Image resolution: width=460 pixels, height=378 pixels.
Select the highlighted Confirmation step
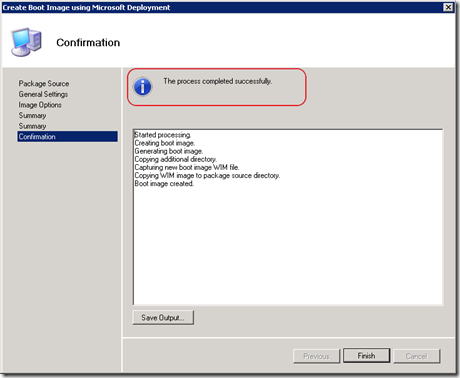coord(67,136)
